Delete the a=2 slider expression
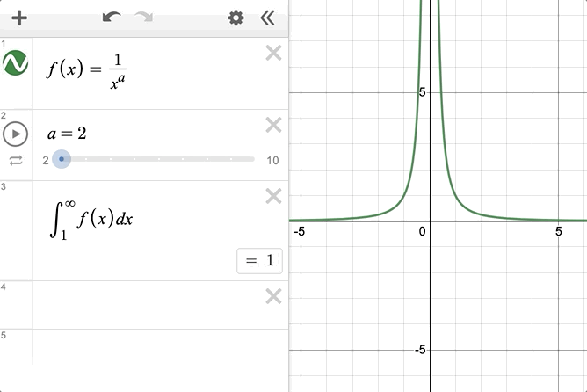This screenshot has height=392, width=587. [x=273, y=126]
